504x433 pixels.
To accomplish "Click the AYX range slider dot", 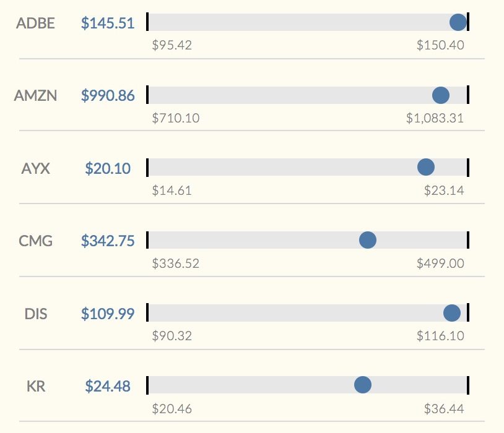I will pyautogui.click(x=426, y=167).
